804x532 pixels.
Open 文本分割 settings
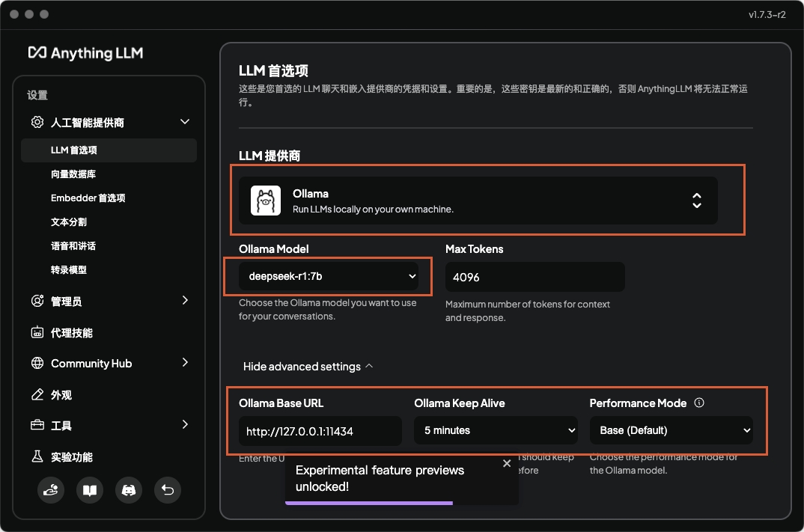click(69, 222)
